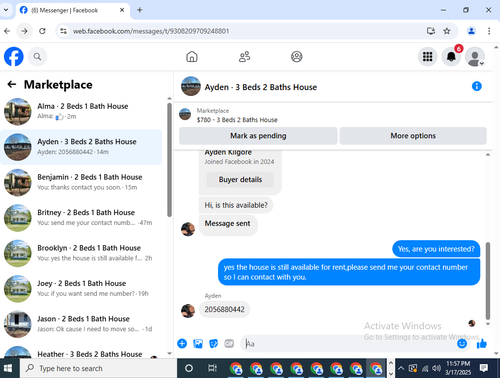Viewport: 500px width, 378px height.
Task: Bookmark this page with star icon
Action: [x=447, y=31]
